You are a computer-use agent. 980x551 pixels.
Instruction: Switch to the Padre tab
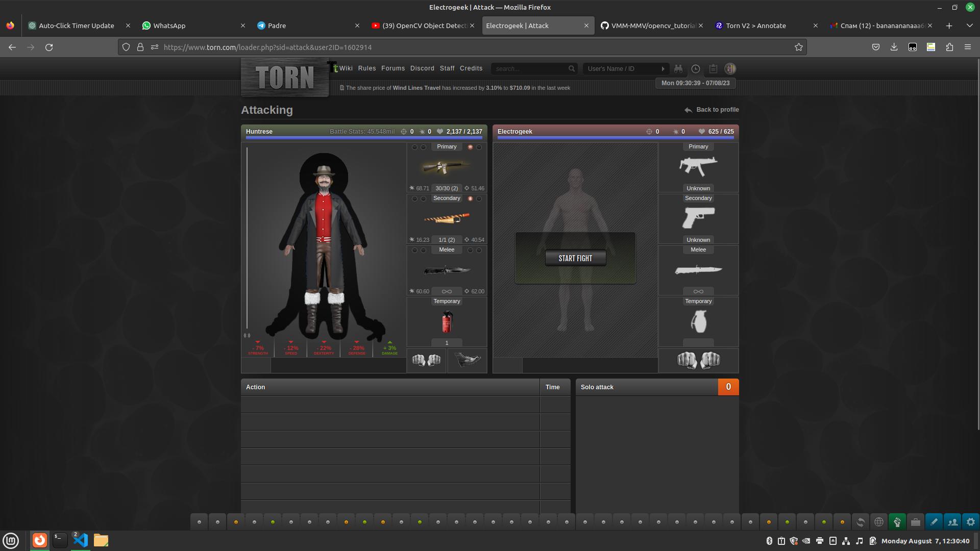point(308,26)
